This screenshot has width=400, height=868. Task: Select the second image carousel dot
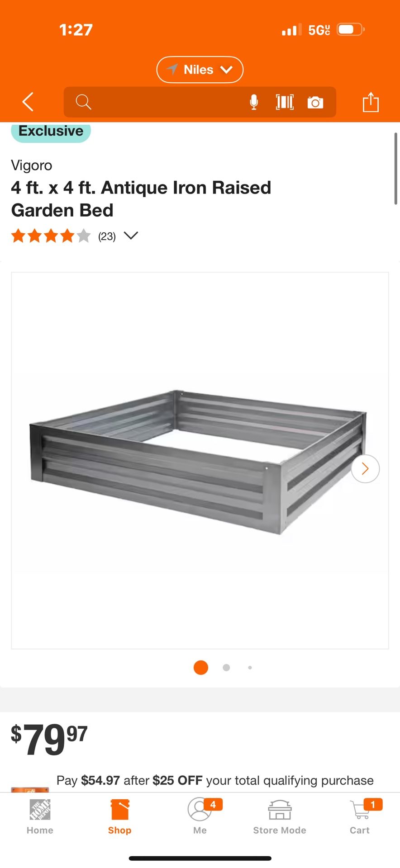pyautogui.click(x=226, y=668)
